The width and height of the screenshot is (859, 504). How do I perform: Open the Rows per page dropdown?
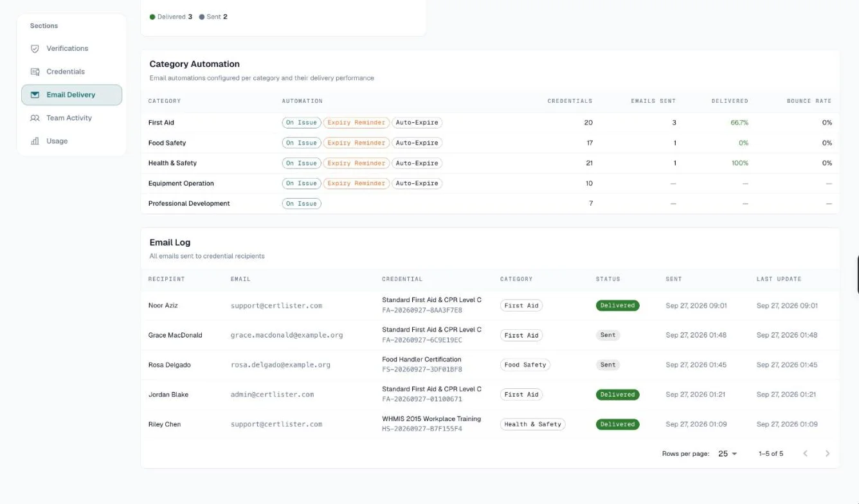728,454
